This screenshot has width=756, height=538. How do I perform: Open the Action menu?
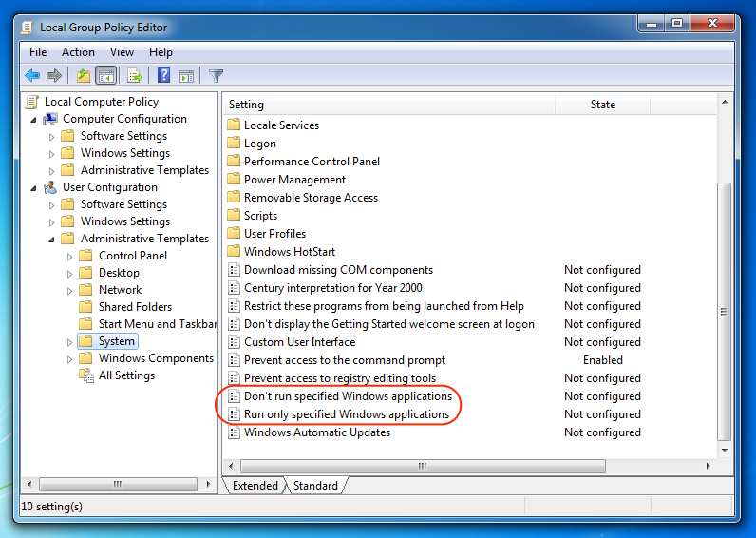78,52
